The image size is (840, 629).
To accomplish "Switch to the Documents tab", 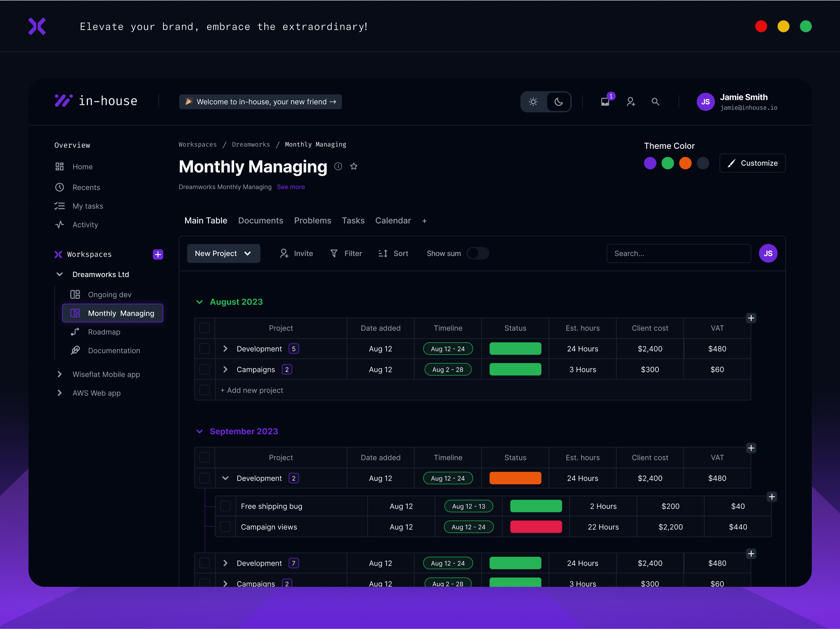I will pos(261,221).
